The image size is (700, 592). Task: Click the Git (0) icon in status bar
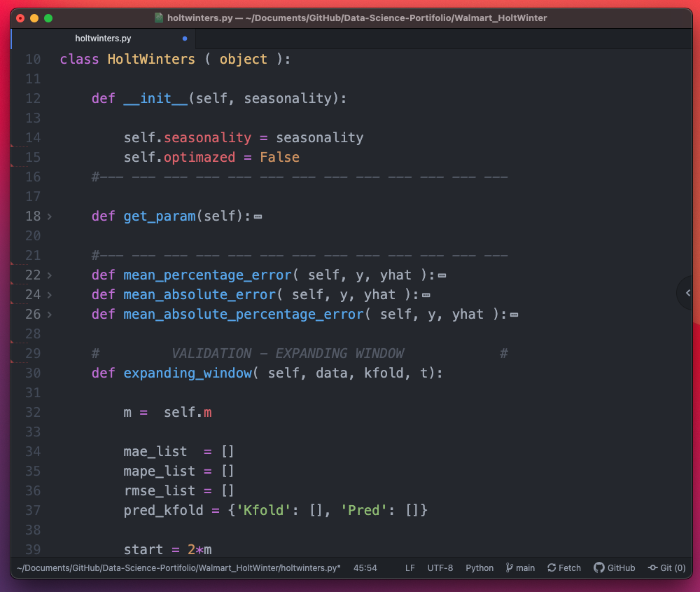coord(666,567)
